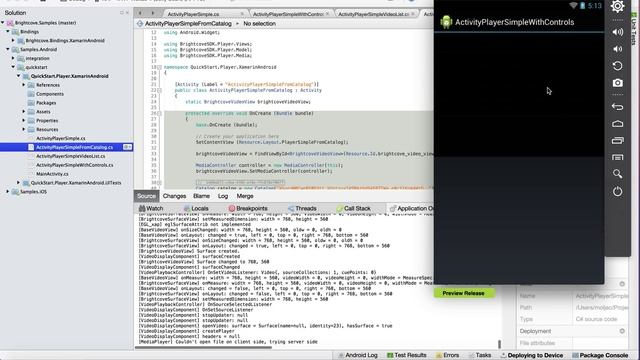Open the Locals debug pad tab
Viewport: 640px width, 360px height.
click(196, 208)
